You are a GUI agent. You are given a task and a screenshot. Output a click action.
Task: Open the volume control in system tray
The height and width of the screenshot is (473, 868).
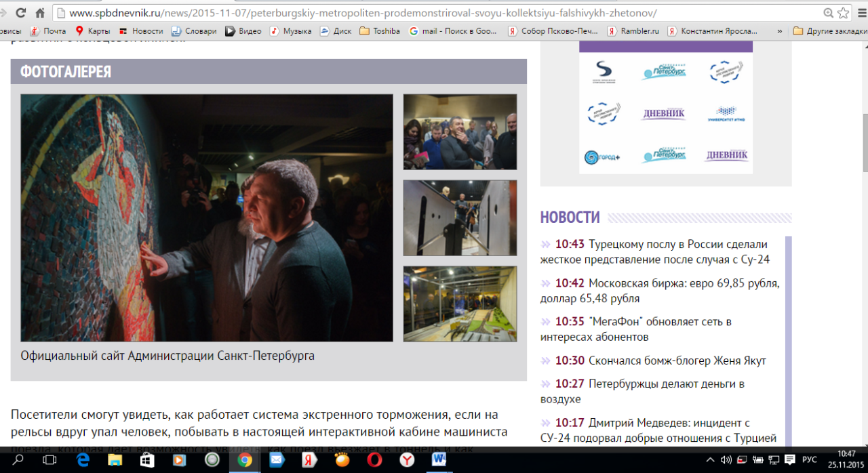coord(726,461)
